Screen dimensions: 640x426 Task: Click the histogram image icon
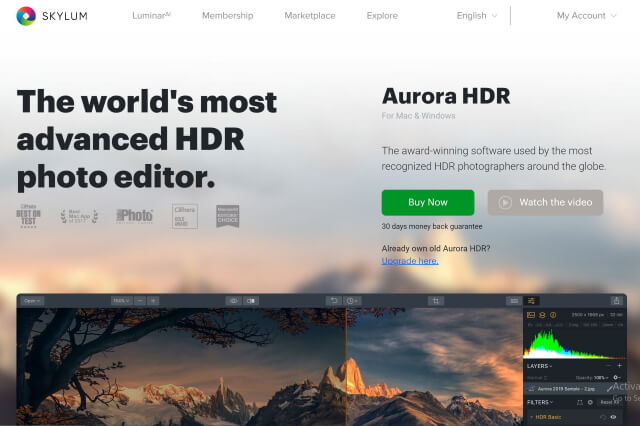(531, 315)
